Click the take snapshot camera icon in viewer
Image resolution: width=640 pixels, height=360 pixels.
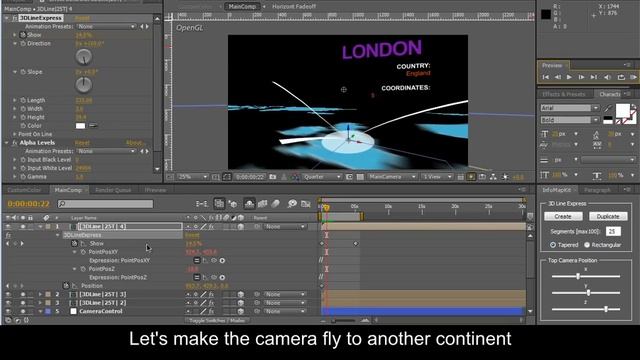coord(273,177)
